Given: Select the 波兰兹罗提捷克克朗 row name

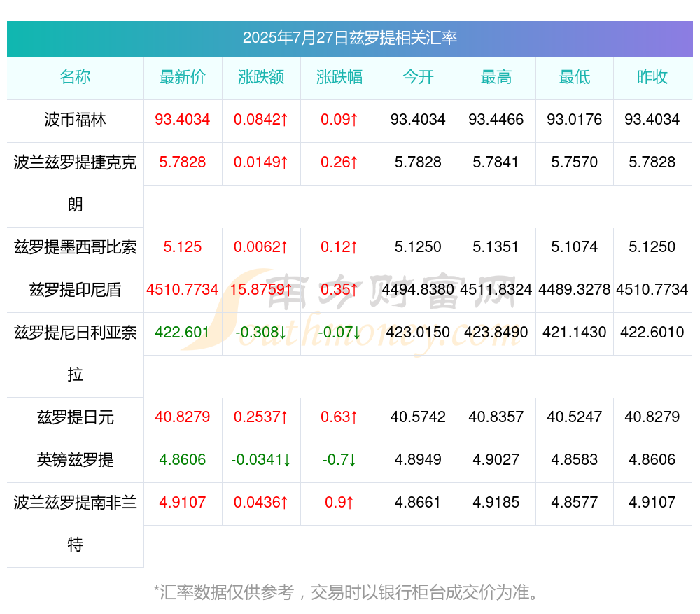Looking at the screenshot, I should tap(75, 183).
